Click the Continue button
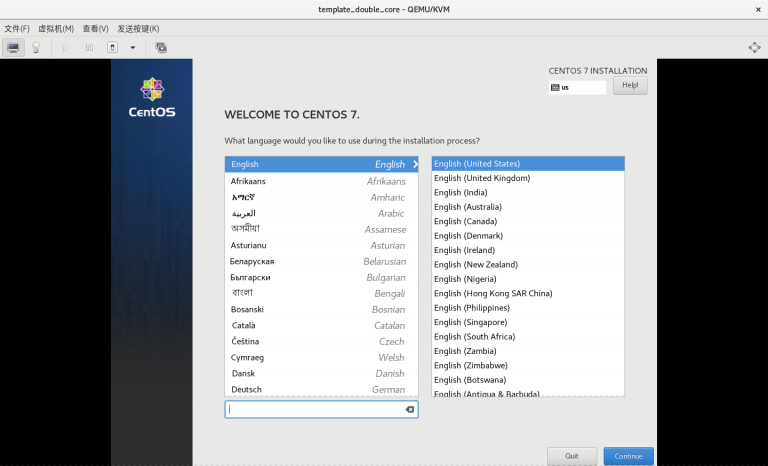This screenshot has height=466, width=768. click(x=628, y=456)
